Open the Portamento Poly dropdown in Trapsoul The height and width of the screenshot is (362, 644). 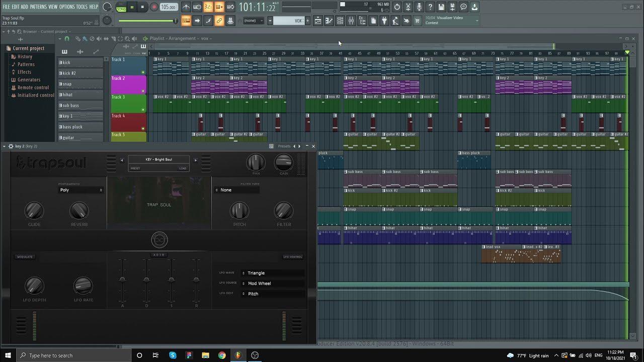(x=80, y=190)
